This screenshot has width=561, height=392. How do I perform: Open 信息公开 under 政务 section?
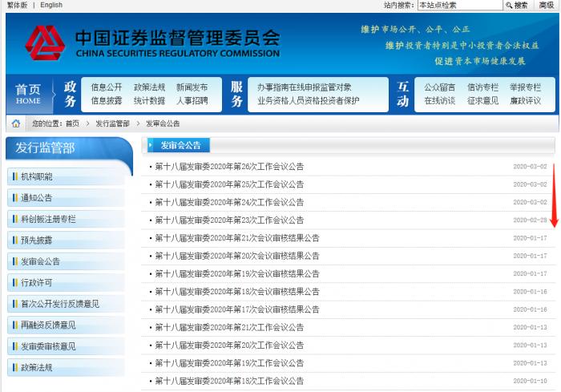(x=107, y=87)
